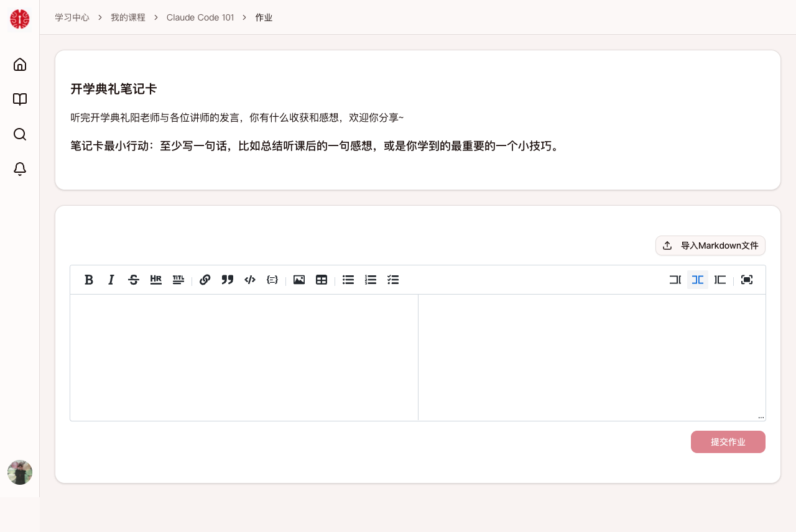This screenshot has width=796, height=532.
Task: Check notifications via the bell icon
Action: (x=19, y=169)
